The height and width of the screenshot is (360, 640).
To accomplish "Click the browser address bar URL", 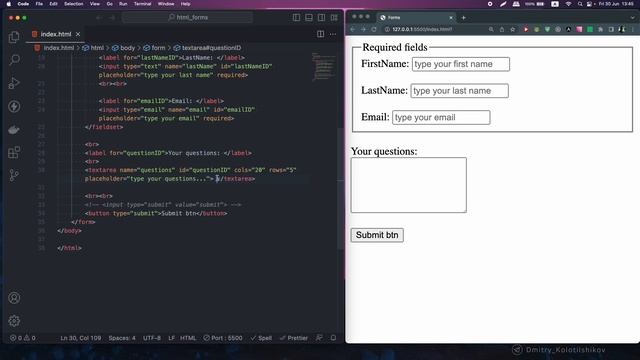I will (x=422, y=29).
